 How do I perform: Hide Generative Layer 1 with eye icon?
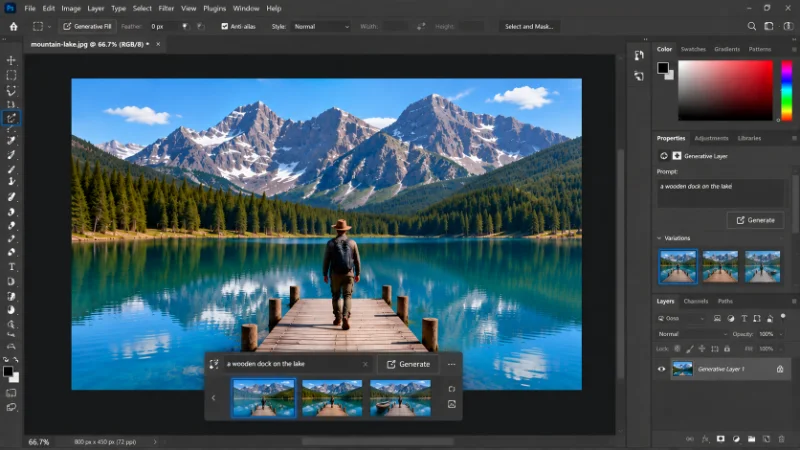661,369
